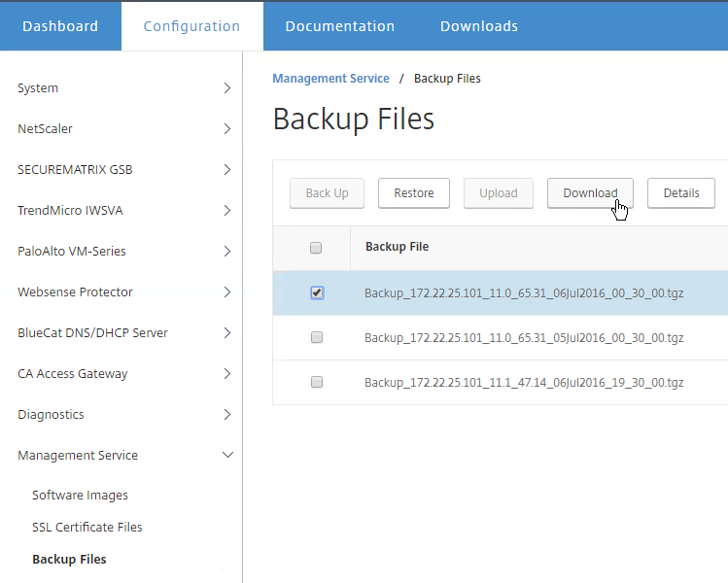The height and width of the screenshot is (583, 728).
Task: Click the Management Service sidebar label
Action: click(78, 456)
